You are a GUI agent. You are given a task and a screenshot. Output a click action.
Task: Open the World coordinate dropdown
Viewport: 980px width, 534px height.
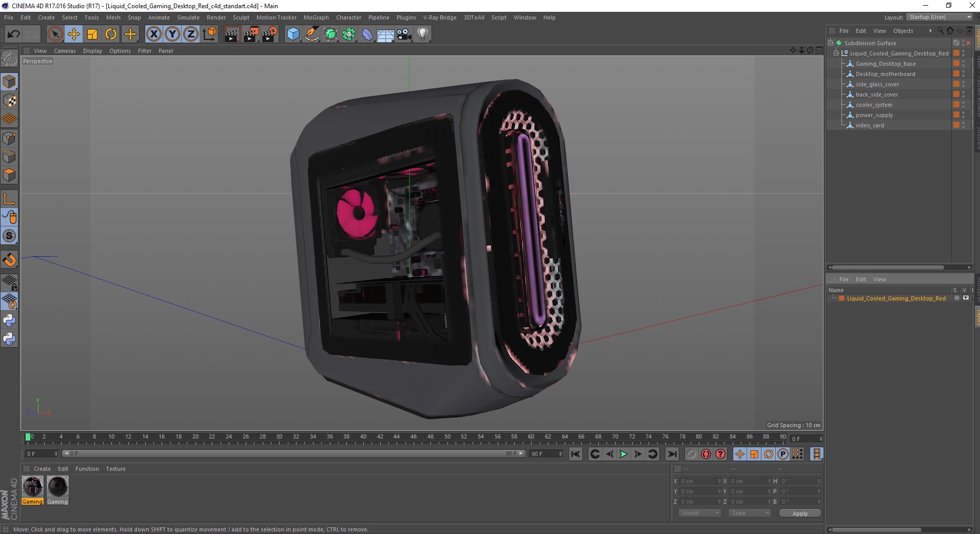700,513
